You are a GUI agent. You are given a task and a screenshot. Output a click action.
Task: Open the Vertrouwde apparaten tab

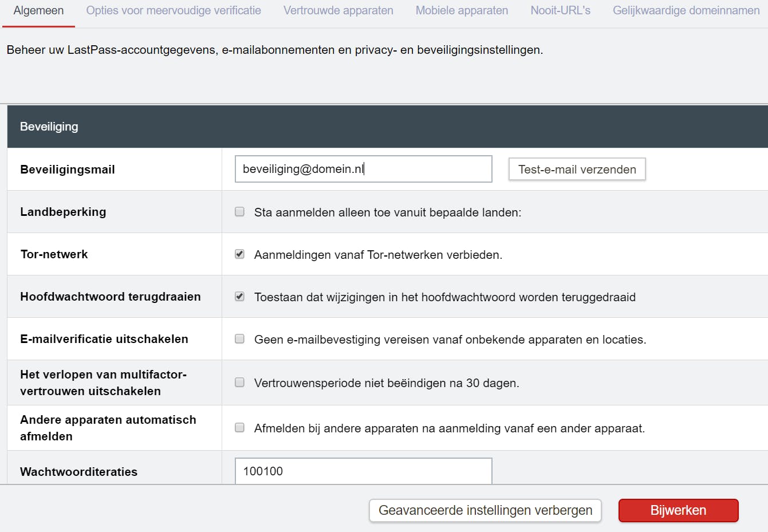(x=338, y=11)
